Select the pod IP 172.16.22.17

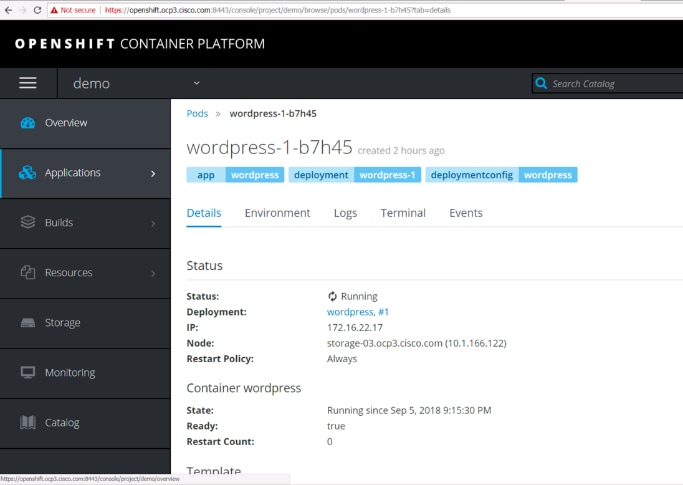[355, 327]
